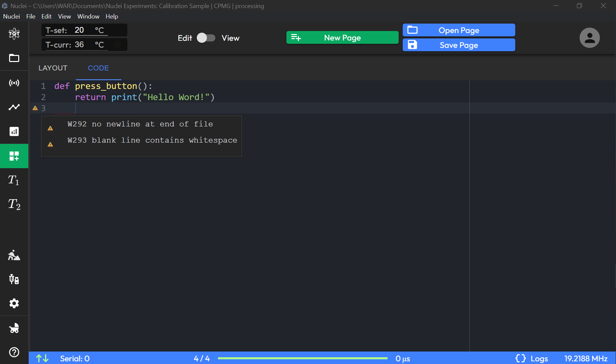The height and width of the screenshot is (364, 616).
Task: Open the bar chart report sidebar icon
Action: tap(14, 131)
